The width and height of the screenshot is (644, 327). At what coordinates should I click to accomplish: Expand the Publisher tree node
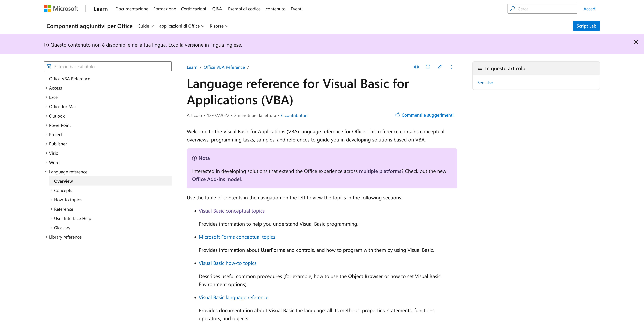coord(46,144)
